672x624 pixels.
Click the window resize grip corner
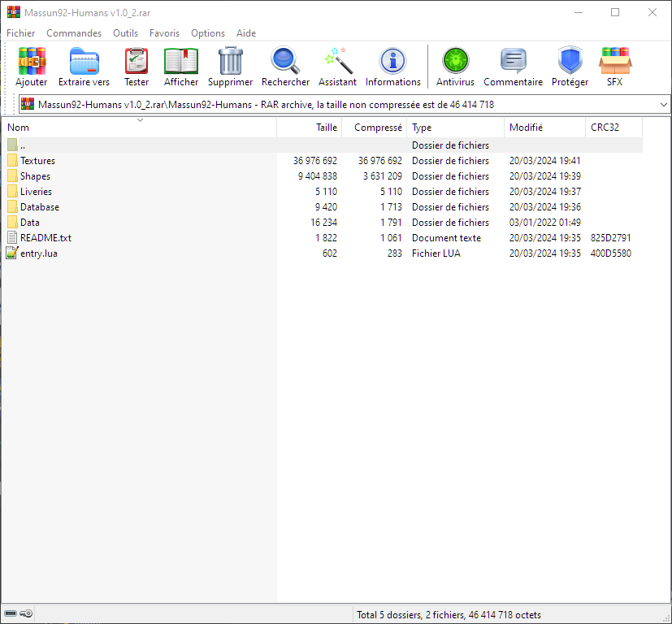click(x=667, y=619)
